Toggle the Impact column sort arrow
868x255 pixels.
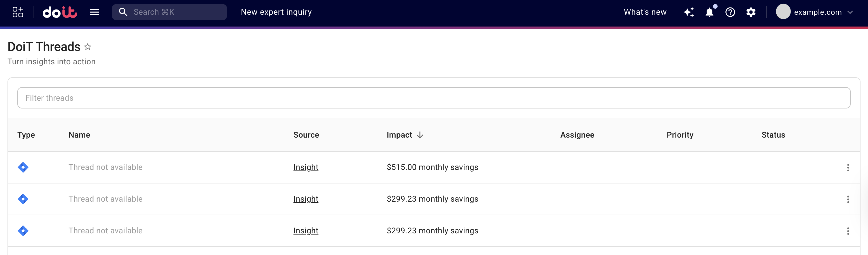pyautogui.click(x=420, y=135)
